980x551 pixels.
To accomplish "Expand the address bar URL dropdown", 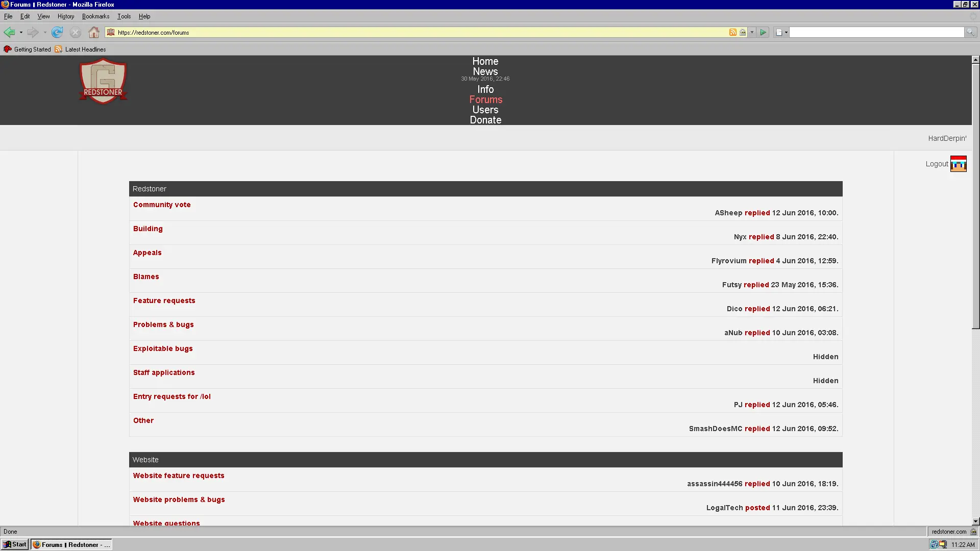I will [x=752, y=32].
